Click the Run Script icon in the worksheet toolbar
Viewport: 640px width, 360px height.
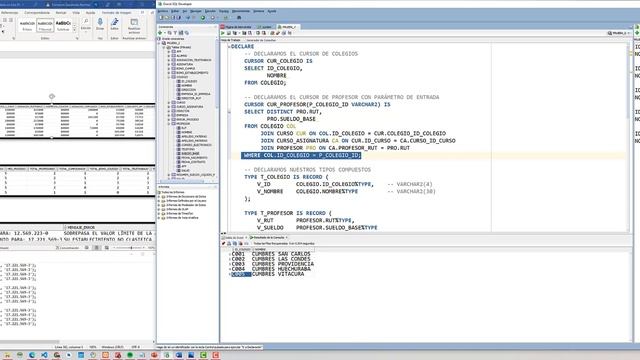229,33
